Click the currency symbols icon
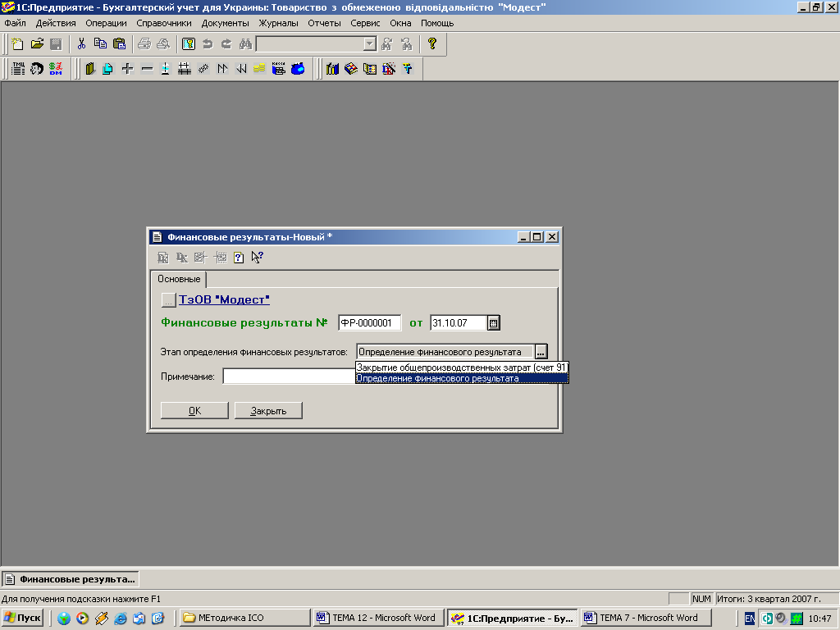 tap(56, 69)
